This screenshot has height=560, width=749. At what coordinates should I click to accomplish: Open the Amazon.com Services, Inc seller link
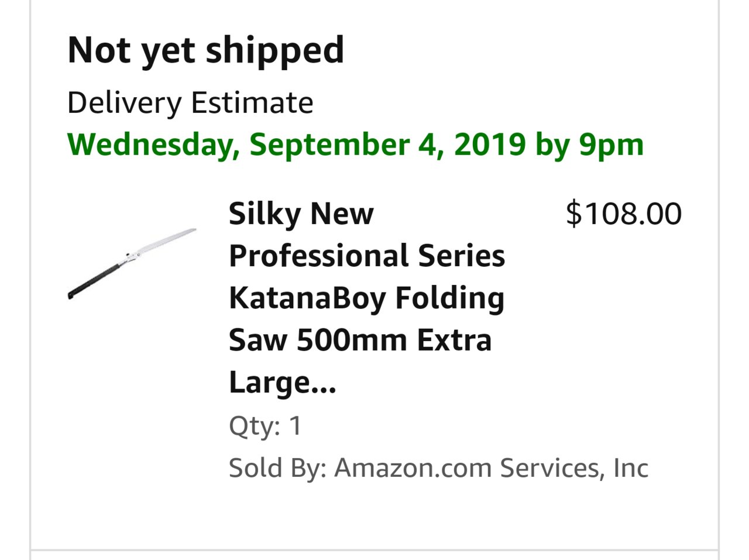[491, 468]
